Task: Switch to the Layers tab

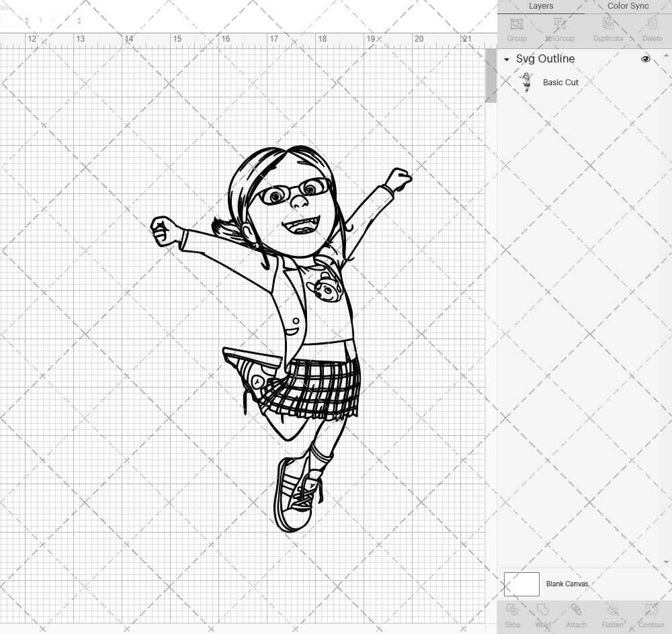Action: tap(541, 6)
